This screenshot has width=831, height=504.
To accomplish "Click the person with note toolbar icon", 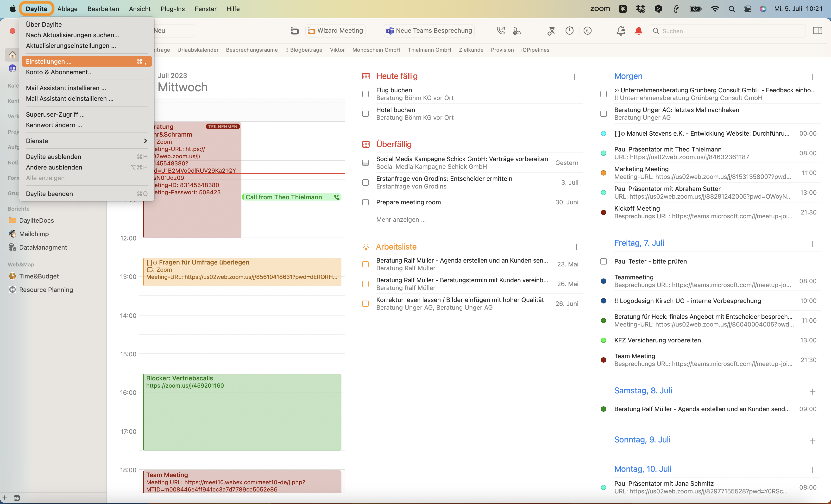I will tap(551, 31).
